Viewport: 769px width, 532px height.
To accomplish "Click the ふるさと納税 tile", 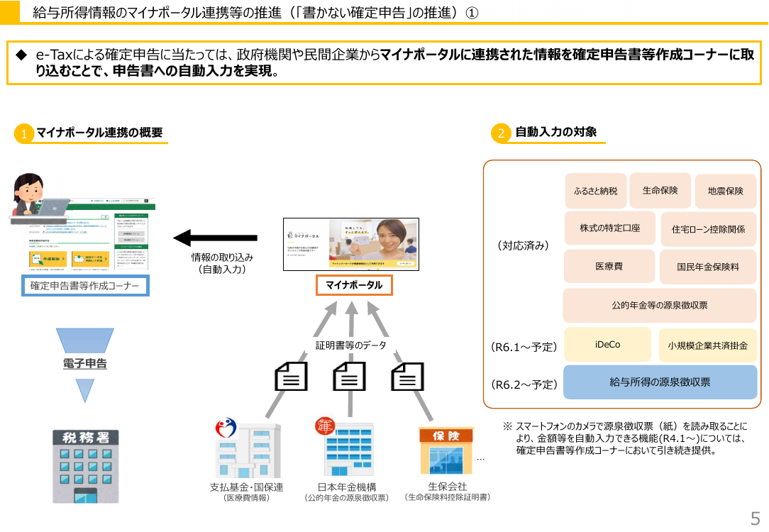I will click(x=596, y=191).
